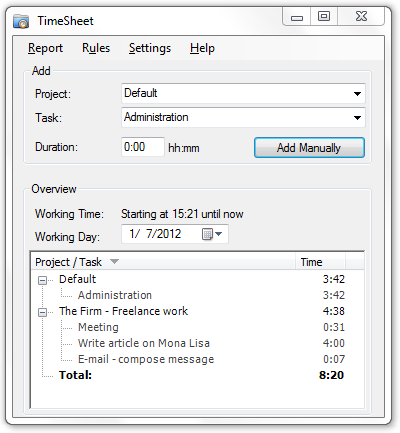Click the TimeSheet app icon in title bar
The height and width of the screenshot is (433, 400).
pos(21,21)
